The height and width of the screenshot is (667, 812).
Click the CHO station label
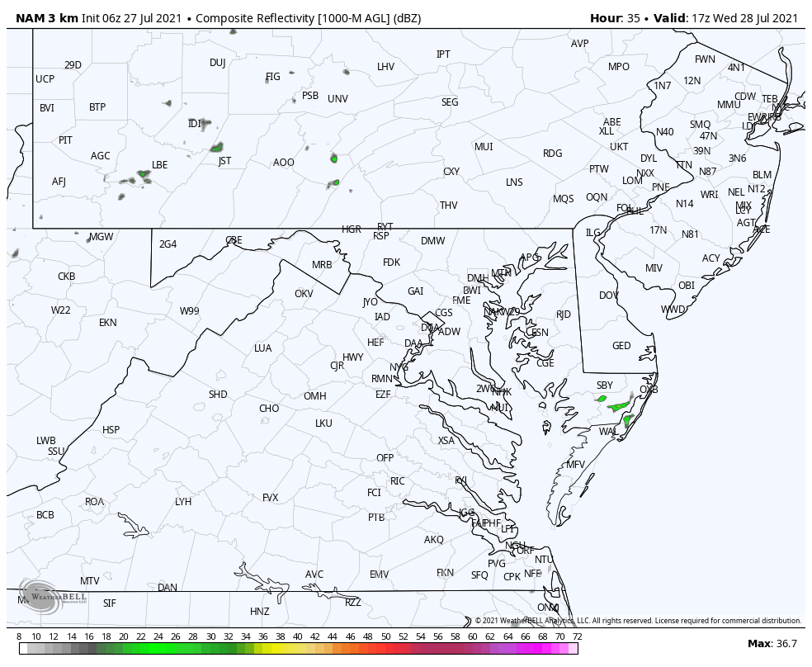[x=269, y=409]
